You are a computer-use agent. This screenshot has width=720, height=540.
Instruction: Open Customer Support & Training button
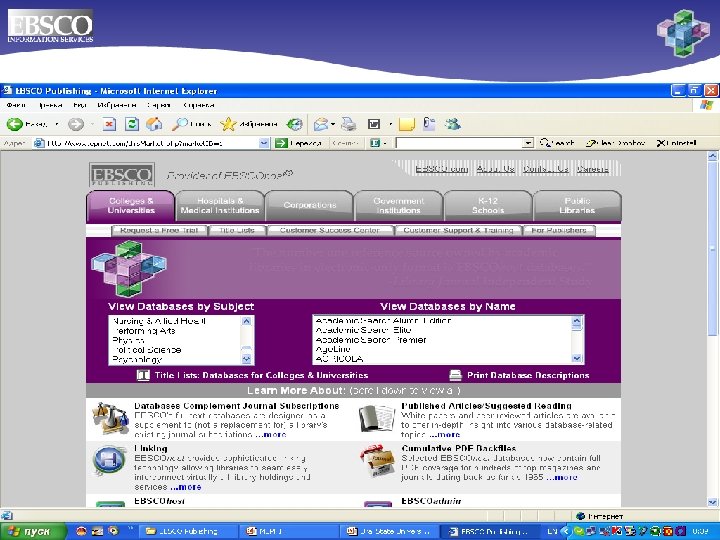[458, 231]
